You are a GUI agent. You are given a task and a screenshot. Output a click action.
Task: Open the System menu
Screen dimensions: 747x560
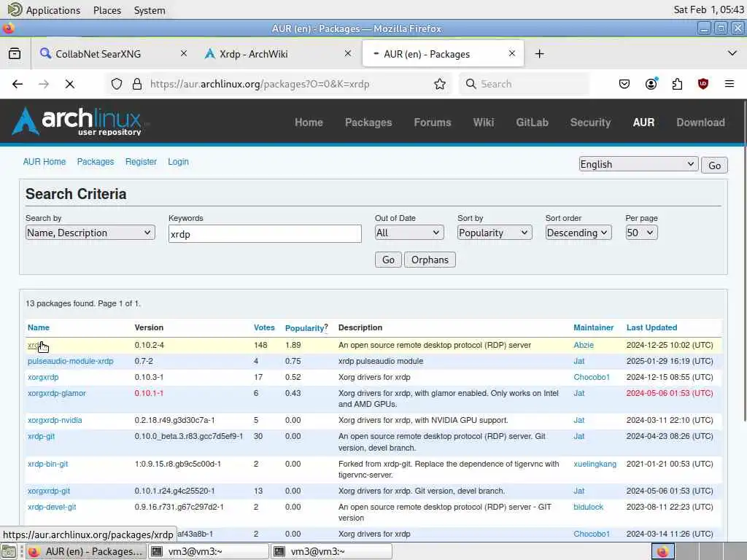coord(150,10)
